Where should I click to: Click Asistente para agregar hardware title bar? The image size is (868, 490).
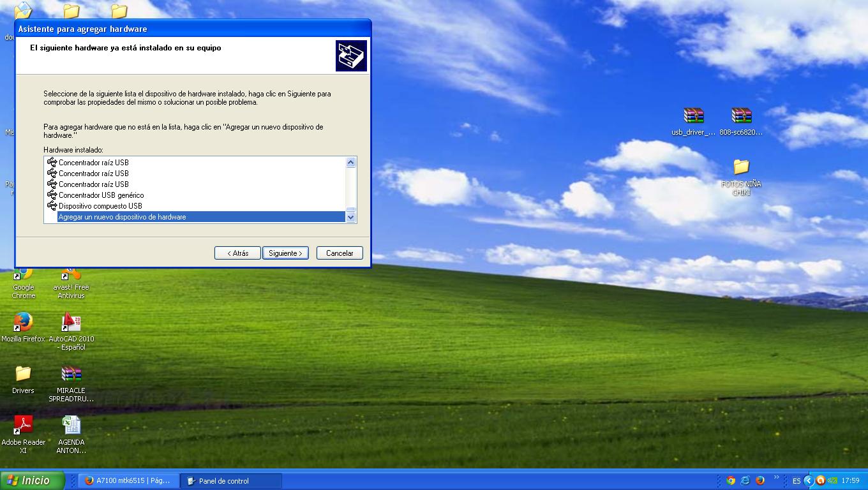(192, 29)
